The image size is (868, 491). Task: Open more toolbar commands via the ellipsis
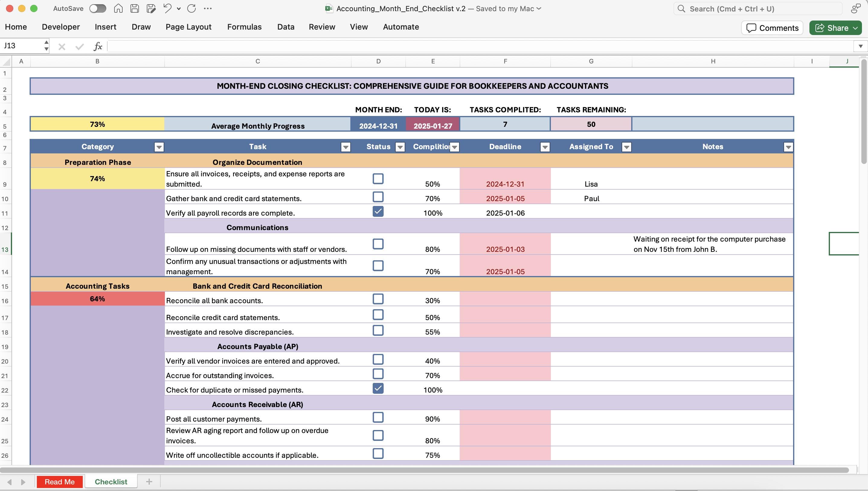tap(208, 8)
